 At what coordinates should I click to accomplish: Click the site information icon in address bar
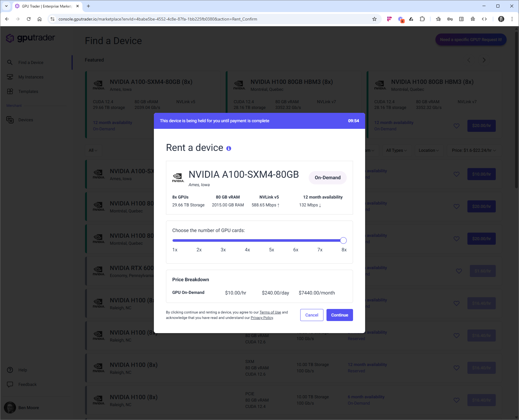pyautogui.click(x=53, y=19)
